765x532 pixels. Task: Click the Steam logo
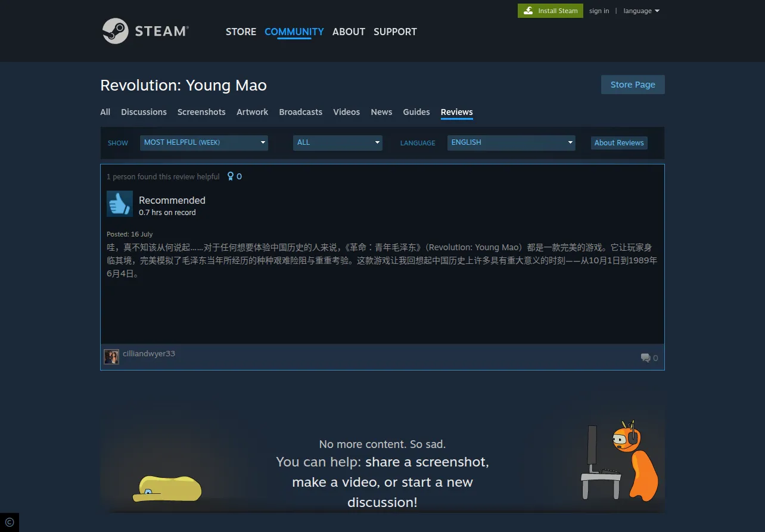(145, 31)
